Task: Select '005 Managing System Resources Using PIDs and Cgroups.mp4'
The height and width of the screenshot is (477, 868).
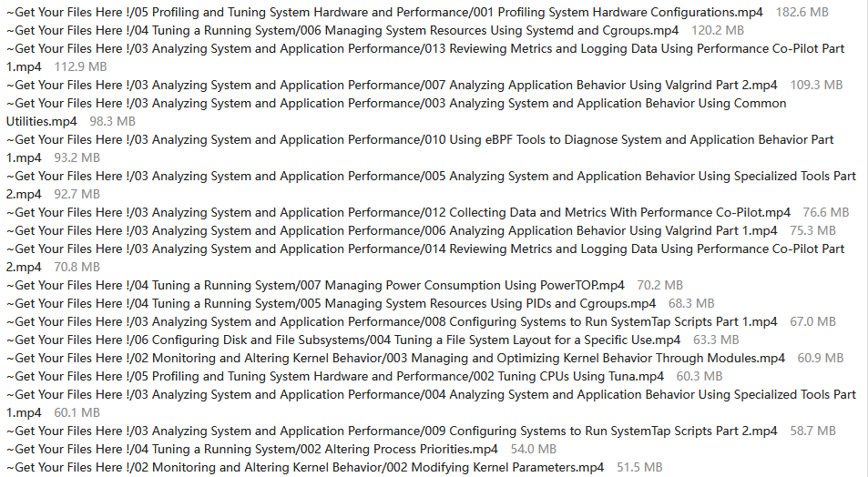Action: [x=331, y=304]
